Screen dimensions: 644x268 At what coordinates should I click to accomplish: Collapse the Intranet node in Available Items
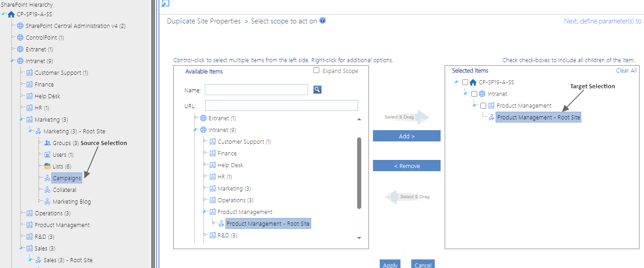[x=195, y=130]
